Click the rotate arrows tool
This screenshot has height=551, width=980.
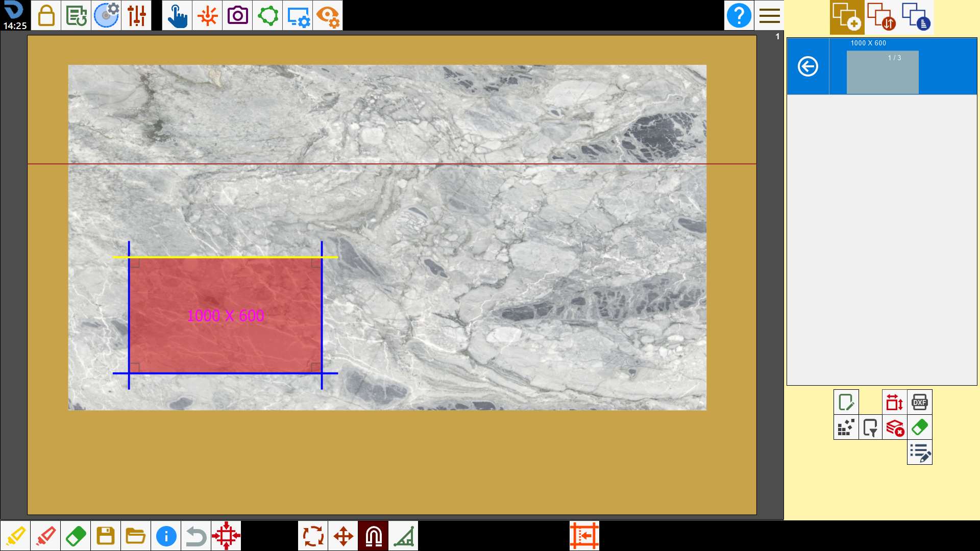[313, 536]
